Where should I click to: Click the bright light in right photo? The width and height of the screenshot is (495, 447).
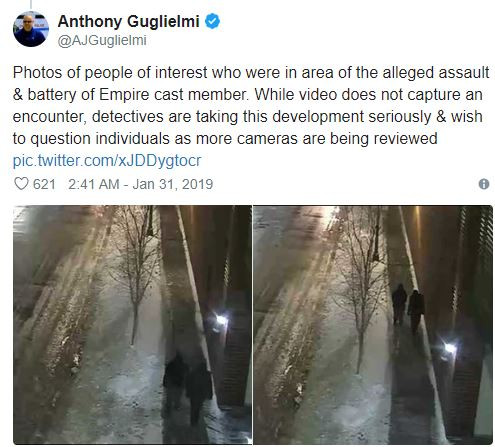pyautogui.click(x=450, y=348)
